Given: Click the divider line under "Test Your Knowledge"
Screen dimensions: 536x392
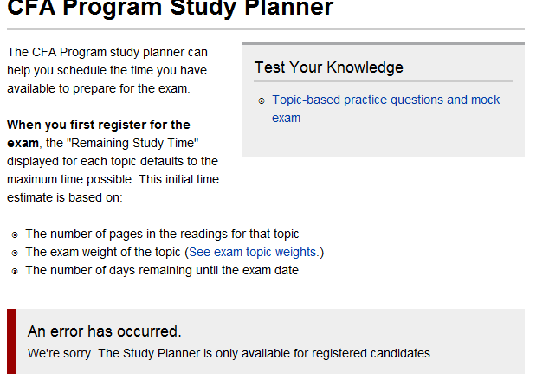Looking at the screenshot, I should 383,80.
